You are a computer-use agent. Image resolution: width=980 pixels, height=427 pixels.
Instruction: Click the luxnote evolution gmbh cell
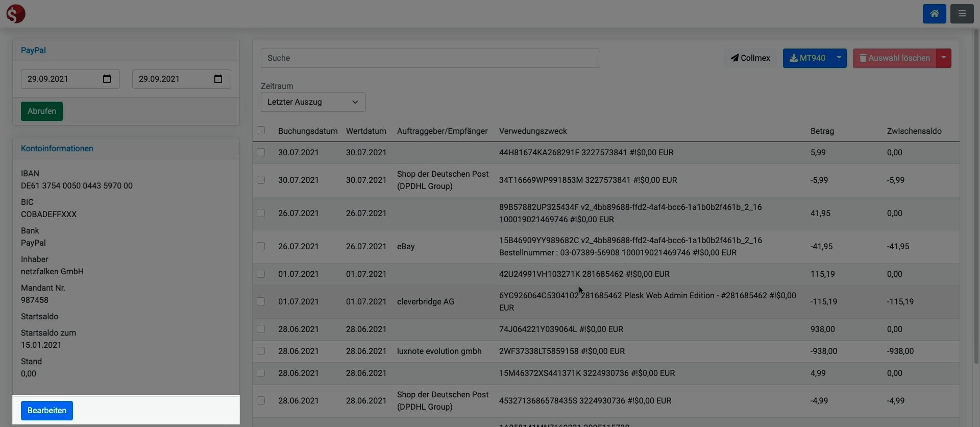point(439,351)
